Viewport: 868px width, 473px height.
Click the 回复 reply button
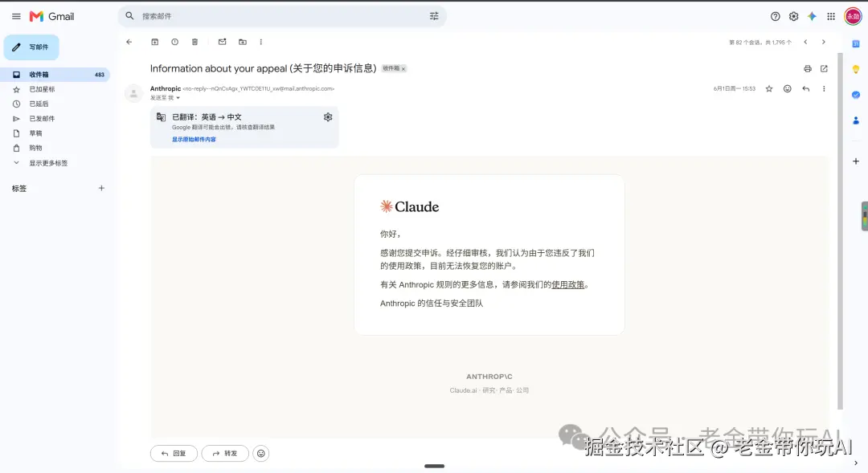[x=174, y=454]
